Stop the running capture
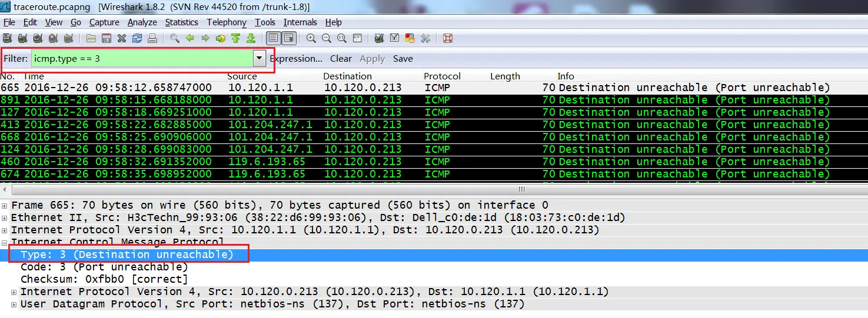 pos(53,38)
